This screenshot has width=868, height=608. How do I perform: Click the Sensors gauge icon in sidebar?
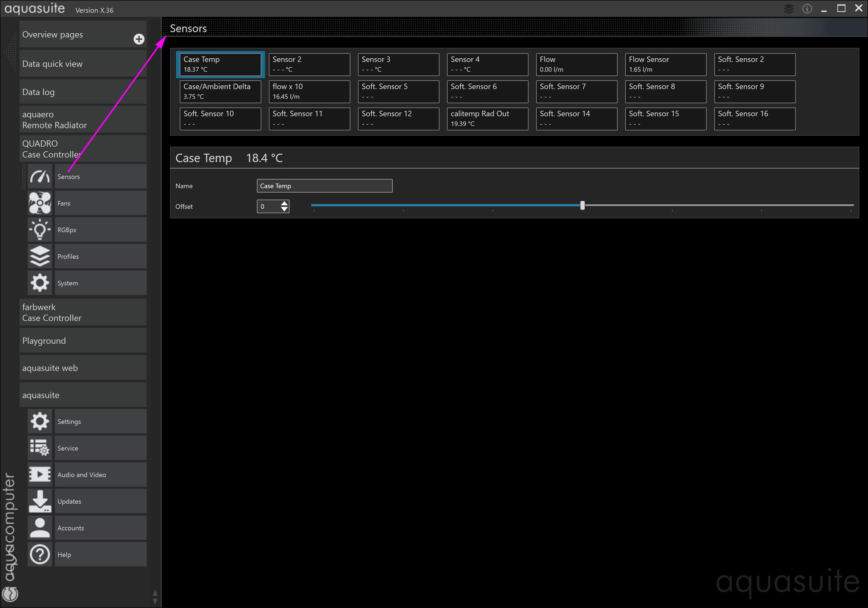click(40, 177)
